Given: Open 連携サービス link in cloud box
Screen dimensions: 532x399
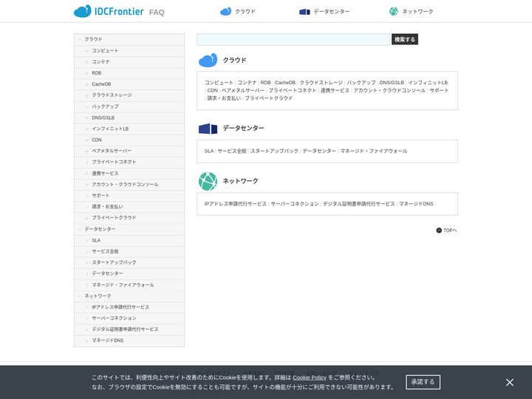Looking at the screenshot, I should point(335,90).
